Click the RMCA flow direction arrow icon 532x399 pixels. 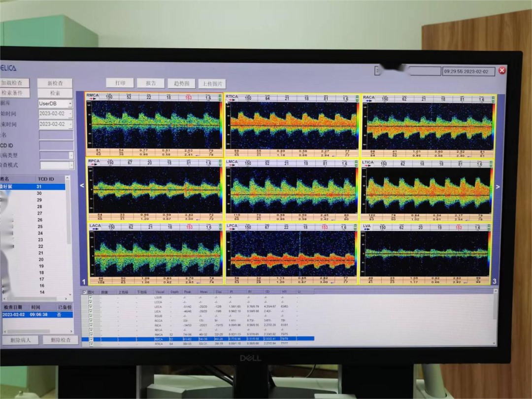tap(93, 99)
